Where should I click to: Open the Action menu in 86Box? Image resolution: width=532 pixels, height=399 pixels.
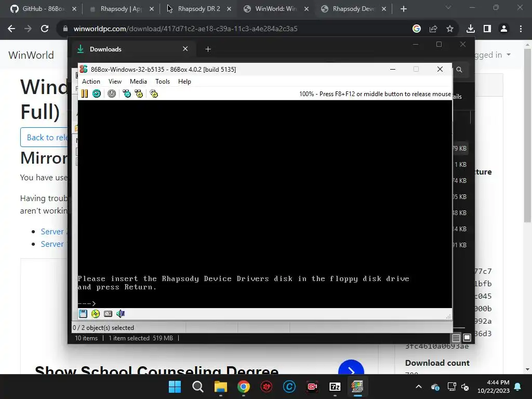(x=91, y=82)
